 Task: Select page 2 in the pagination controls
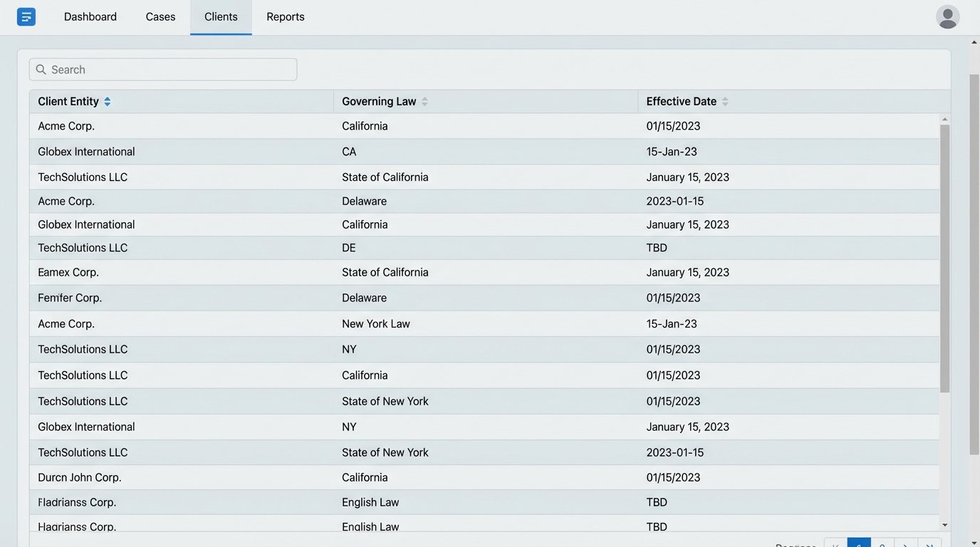pyautogui.click(x=882, y=543)
